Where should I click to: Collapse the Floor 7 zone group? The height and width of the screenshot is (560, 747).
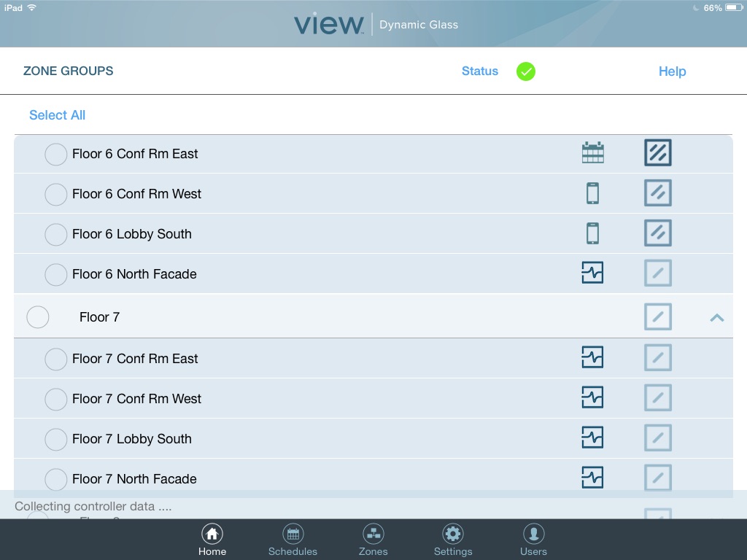coord(716,317)
